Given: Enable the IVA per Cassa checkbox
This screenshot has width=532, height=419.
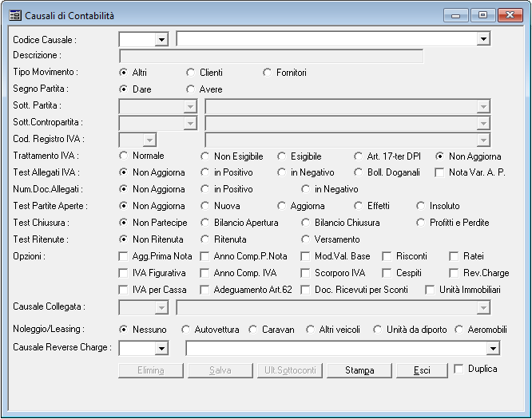Looking at the screenshot, I should pyautogui.click(x=123, y=290).
